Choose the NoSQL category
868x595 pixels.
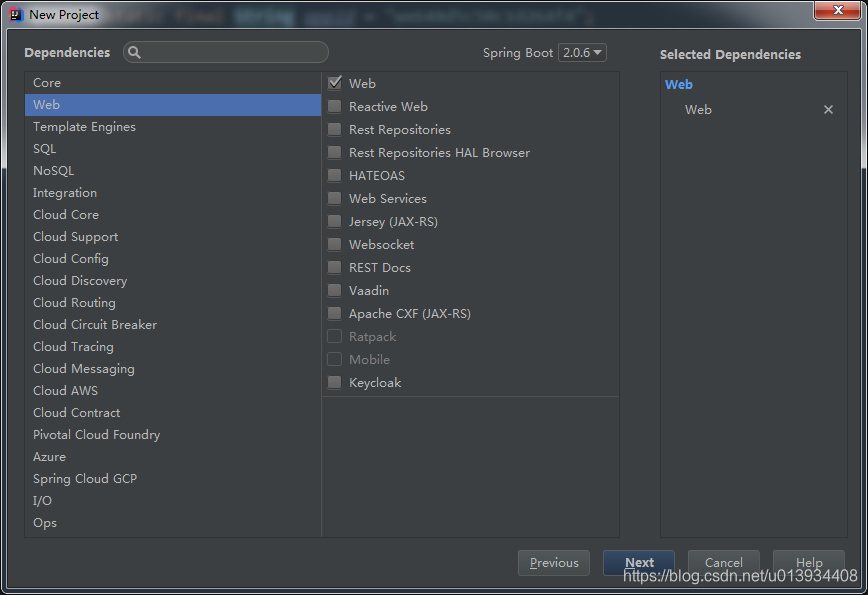point(173,170)
